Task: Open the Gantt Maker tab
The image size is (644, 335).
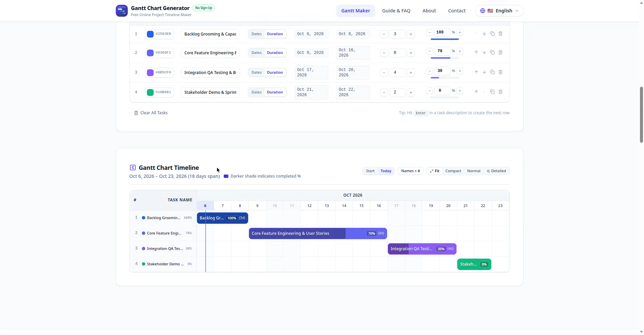Action: pyautogui.click(x=356, y=11)
